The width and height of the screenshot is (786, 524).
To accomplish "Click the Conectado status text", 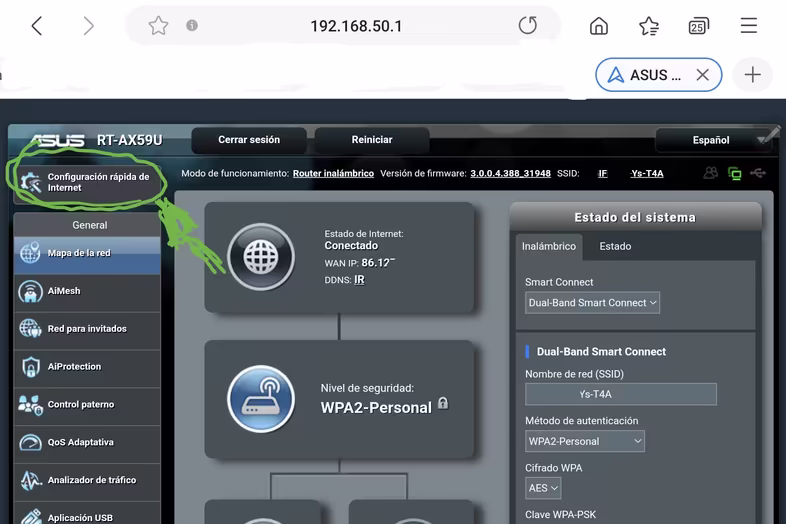I will tap(351, 246).
